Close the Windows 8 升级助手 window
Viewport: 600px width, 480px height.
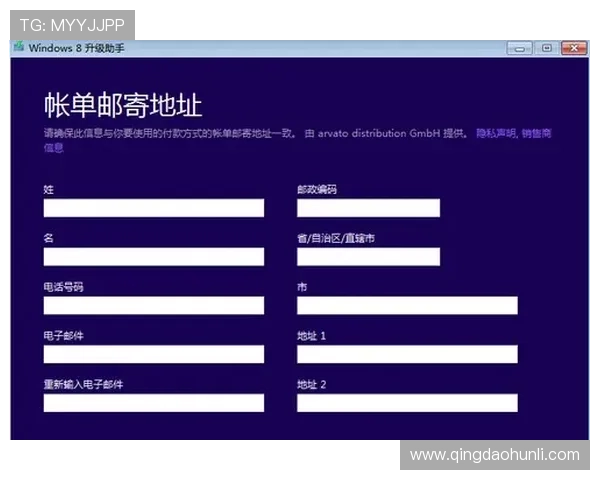[574, 48]
